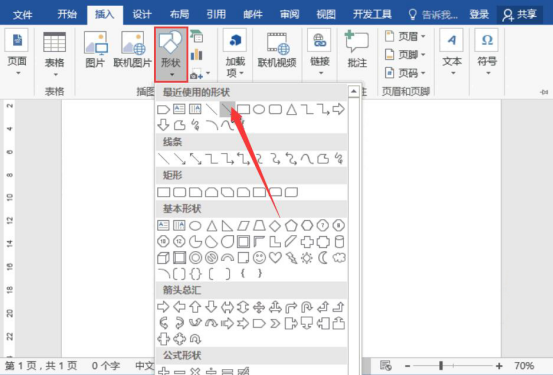The image size is (553, 375).
Task: Open the 页眉 (Header) dropdown
Action: click(405, 36)
